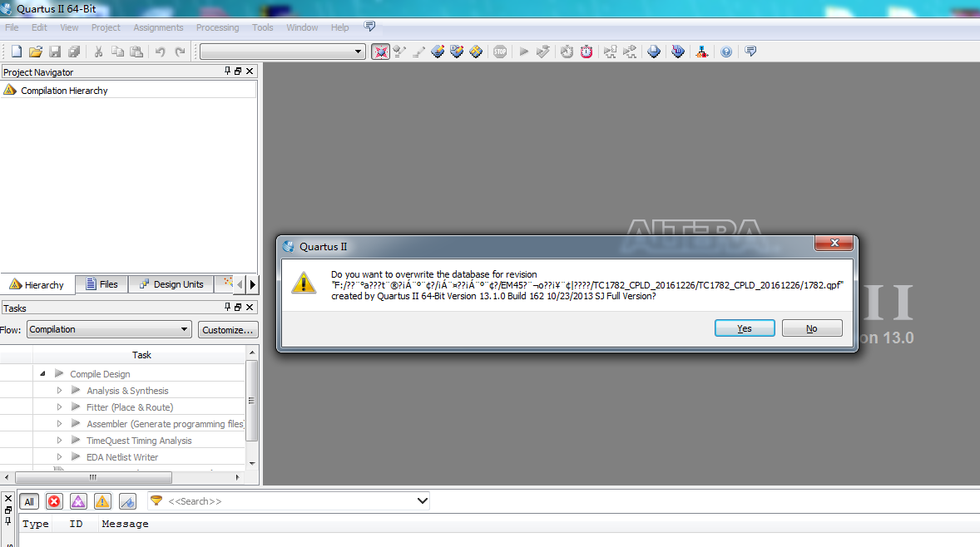Expand the Analysis & Synthesis task
Viewport: 980px width, 547px height.
point(59,390)
